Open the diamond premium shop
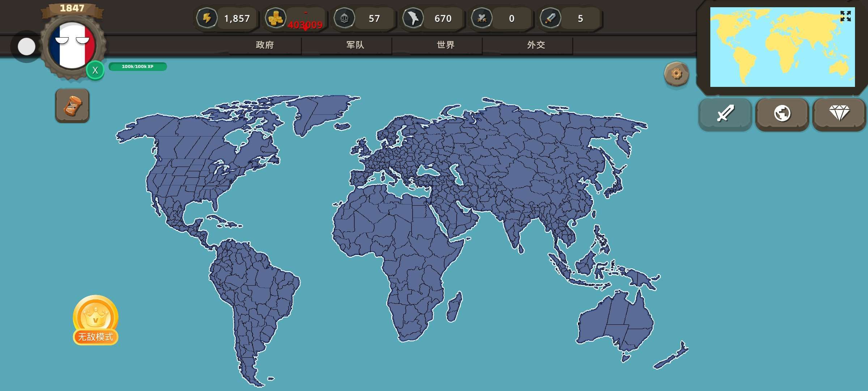The image size is (868, 391). coord(839,114)
